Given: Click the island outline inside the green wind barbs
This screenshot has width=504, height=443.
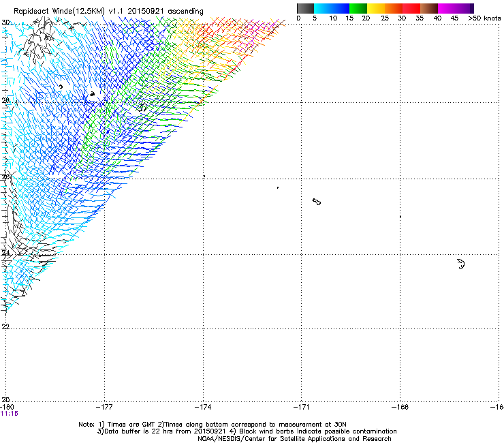Looking at the screenshot, I should [x=142, y=107].
